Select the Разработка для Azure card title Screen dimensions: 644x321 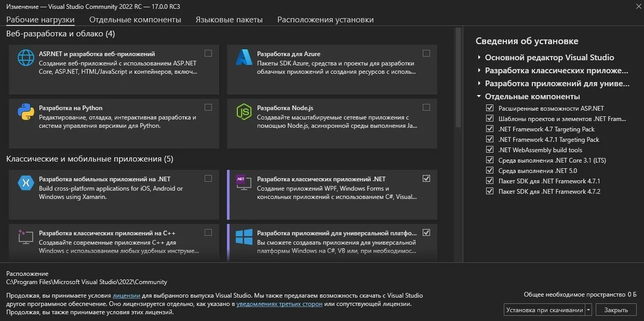(x=289, y=54)
